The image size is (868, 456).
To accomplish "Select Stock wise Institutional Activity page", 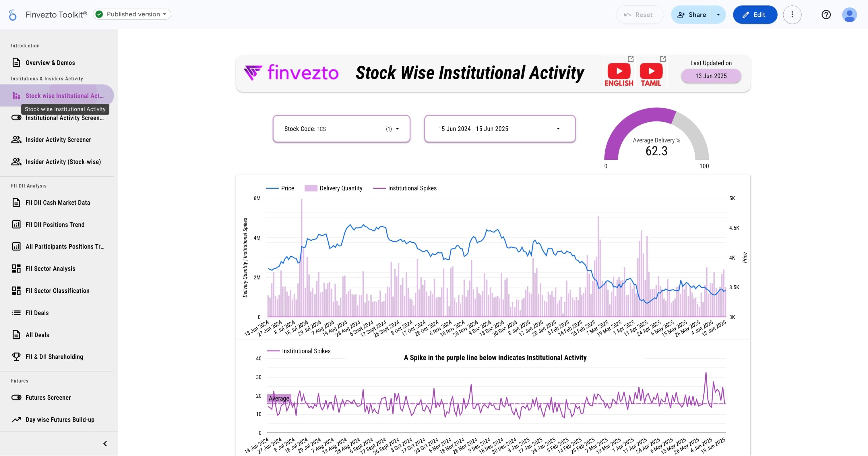I will [57, 96].
